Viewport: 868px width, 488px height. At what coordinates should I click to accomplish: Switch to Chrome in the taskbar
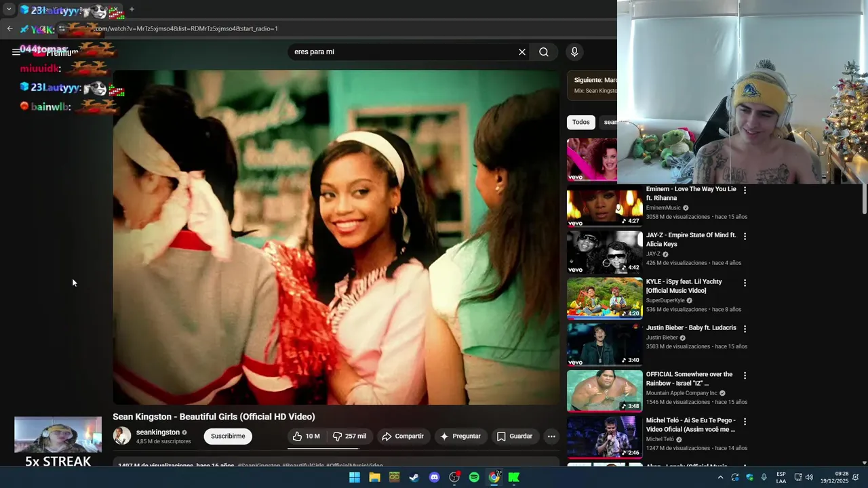click(x=494, y=477)
